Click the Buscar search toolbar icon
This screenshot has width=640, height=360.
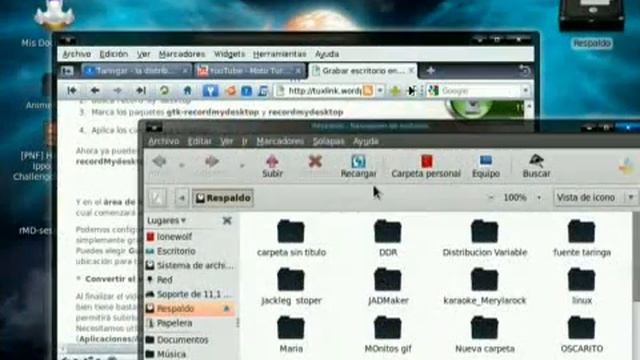point(536,166)
